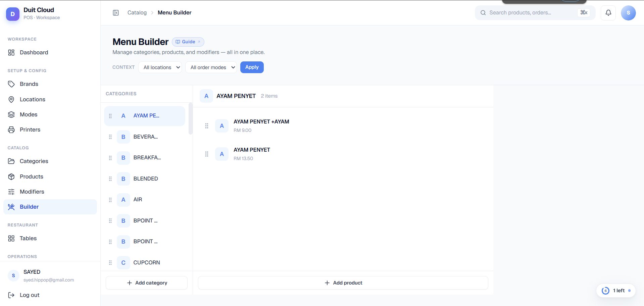Open Printers setup
644x306 pixels.
(50, 130)
